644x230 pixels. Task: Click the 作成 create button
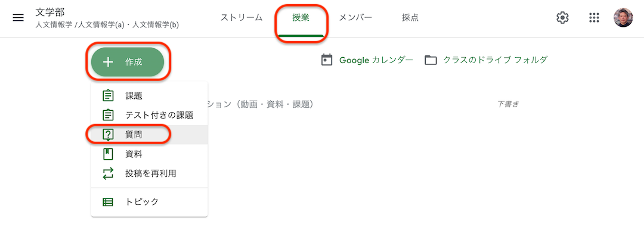click(128, 62)
